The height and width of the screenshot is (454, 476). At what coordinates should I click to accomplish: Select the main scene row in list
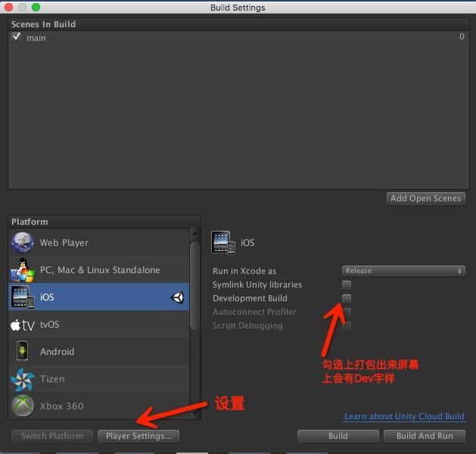(227, 37)
